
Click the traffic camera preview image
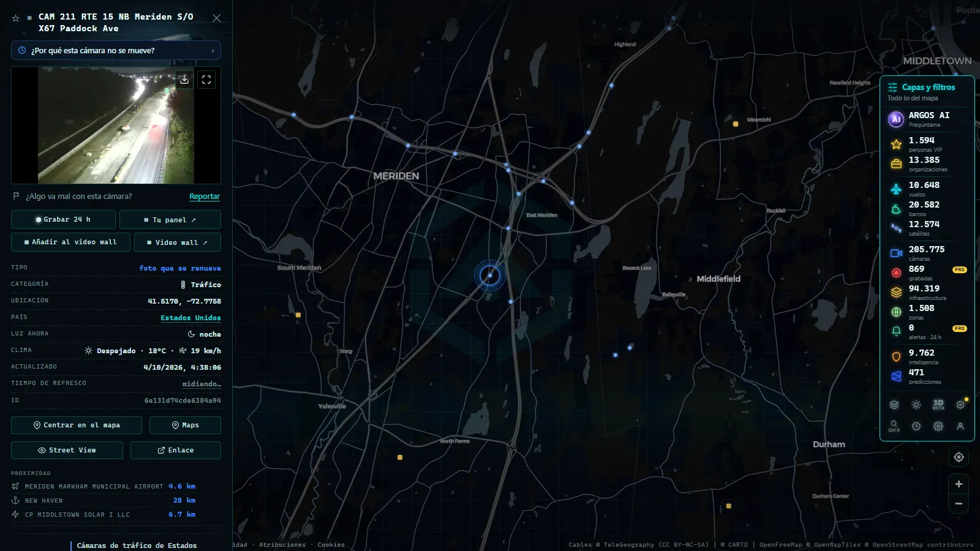pyautogui.click(x=116, y=126)
